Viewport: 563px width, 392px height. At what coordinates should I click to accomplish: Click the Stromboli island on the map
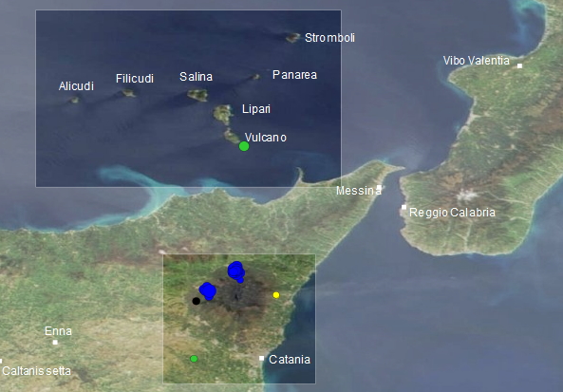pyautogui.click(x=292, y=37)
